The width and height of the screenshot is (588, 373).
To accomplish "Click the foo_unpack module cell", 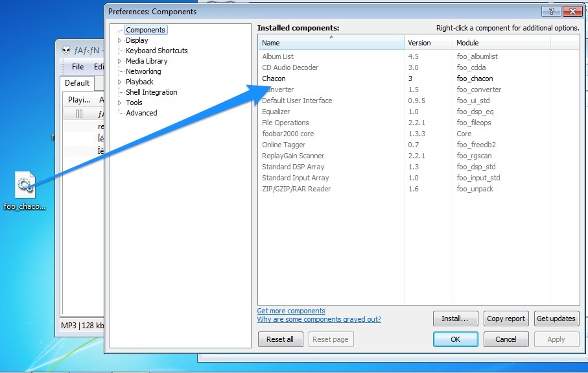I will pos(475,189).
